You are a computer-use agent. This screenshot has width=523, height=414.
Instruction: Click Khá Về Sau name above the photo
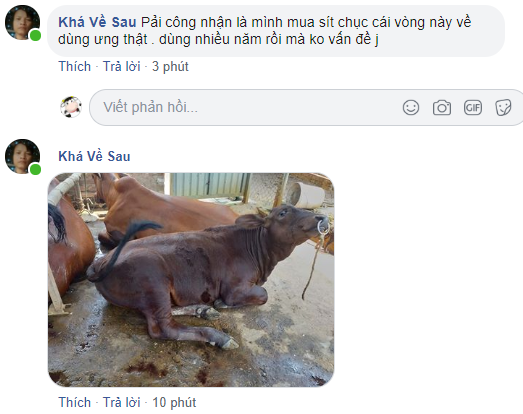click(94, 156)
